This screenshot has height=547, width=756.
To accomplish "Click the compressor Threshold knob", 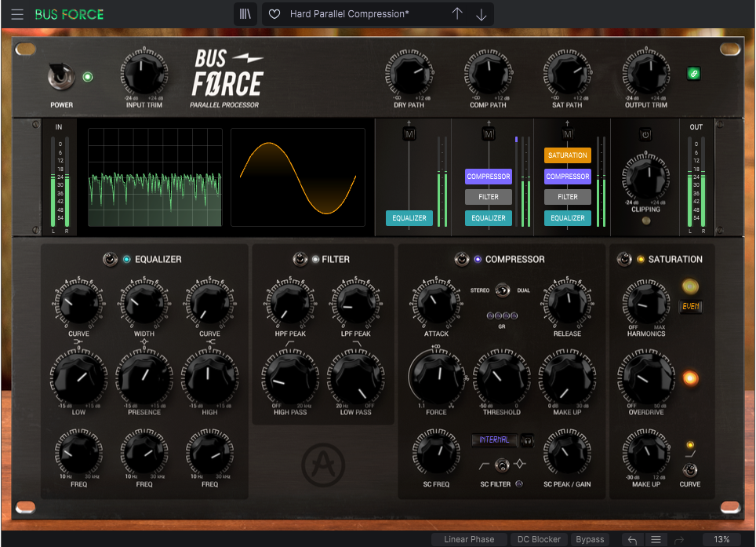I will point(501,378).
